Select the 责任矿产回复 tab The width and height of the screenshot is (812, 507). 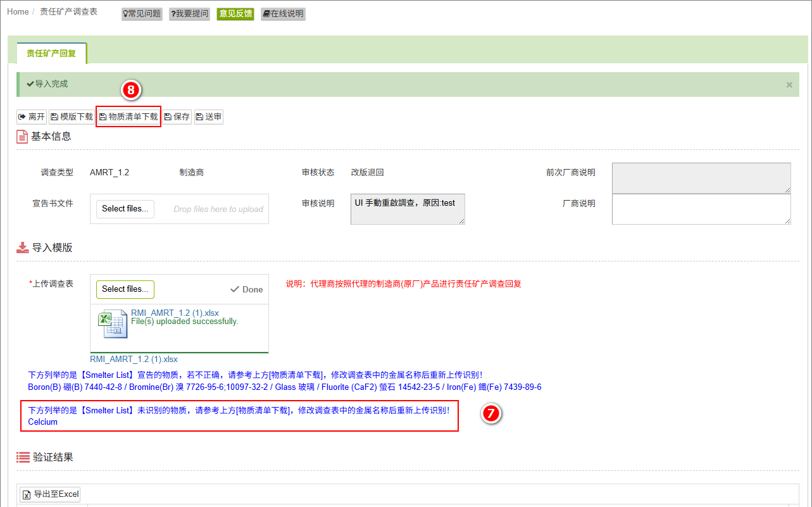(51, 54)
